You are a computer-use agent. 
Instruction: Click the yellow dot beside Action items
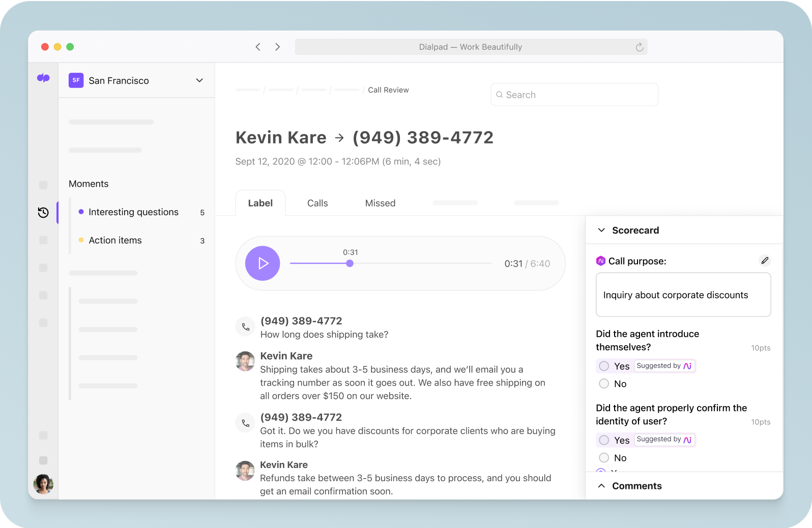click(x=81, y=240)
